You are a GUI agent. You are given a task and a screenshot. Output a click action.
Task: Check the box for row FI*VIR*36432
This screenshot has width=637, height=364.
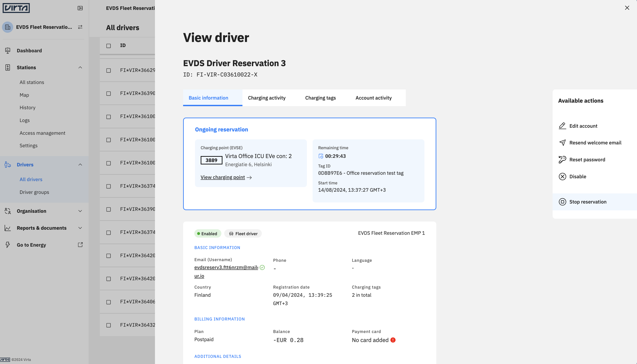pyautogui.click(x=109, y=325)
